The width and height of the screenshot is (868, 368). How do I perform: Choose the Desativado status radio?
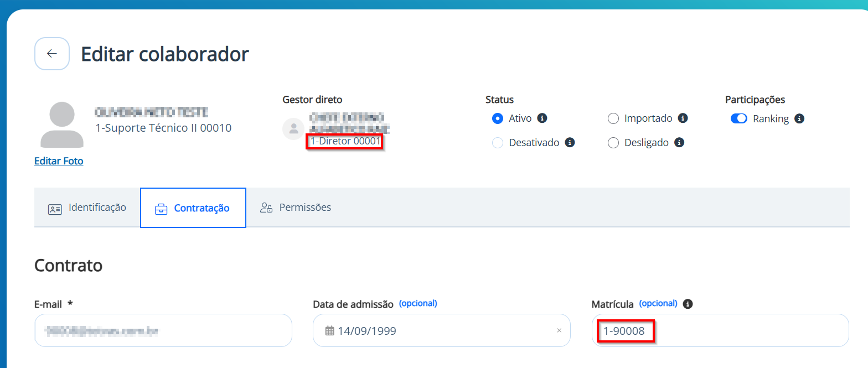pos(498,143)
